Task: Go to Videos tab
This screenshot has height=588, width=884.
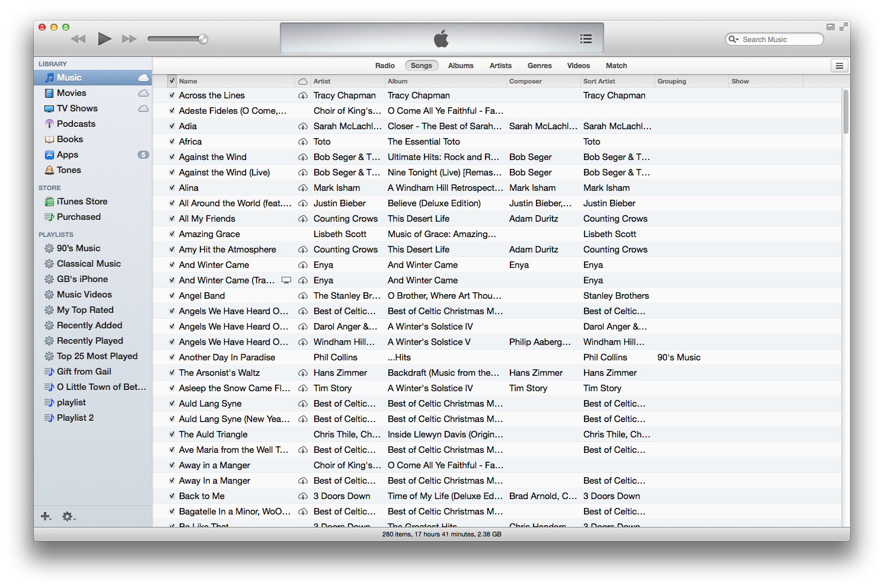Action: 579,66
